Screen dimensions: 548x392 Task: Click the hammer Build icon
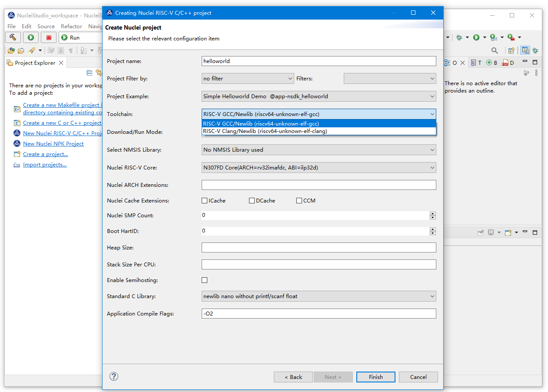13,37
